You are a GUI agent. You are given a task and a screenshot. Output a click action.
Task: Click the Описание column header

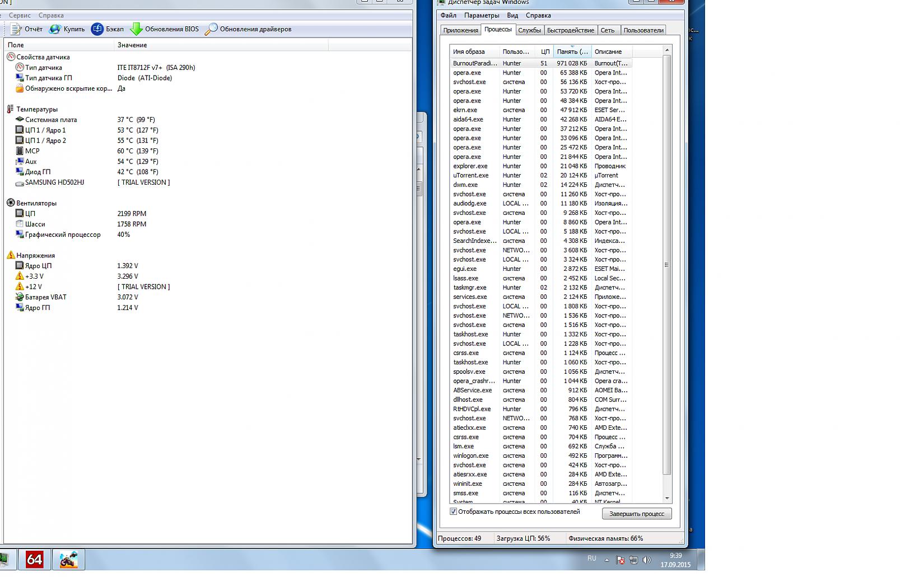[x=612, y=51]
